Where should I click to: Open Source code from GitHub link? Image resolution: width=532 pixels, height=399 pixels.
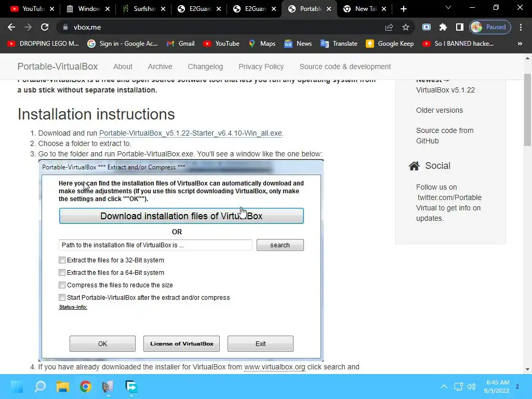tap(445, 136)
